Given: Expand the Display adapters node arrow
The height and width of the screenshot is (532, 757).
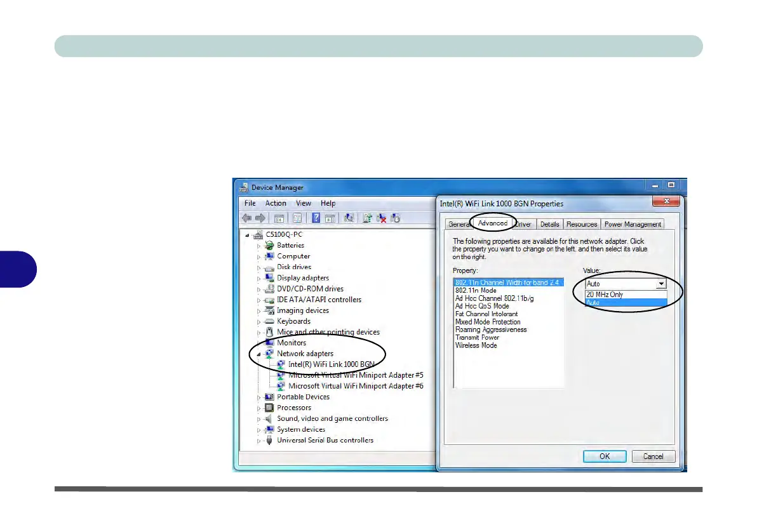Looking at the screenshot, I should click(x=258, y=279).
